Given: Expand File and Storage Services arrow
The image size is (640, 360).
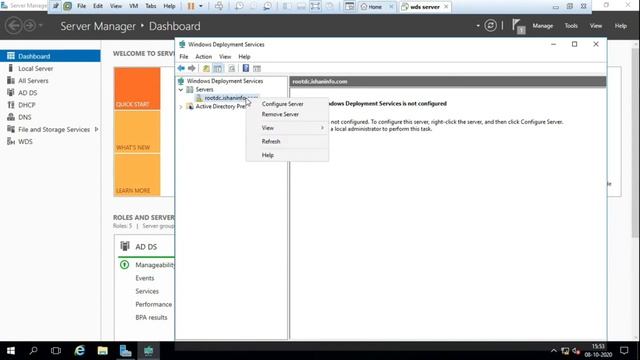Looking at the screenshot, I should tap(96, 129).
